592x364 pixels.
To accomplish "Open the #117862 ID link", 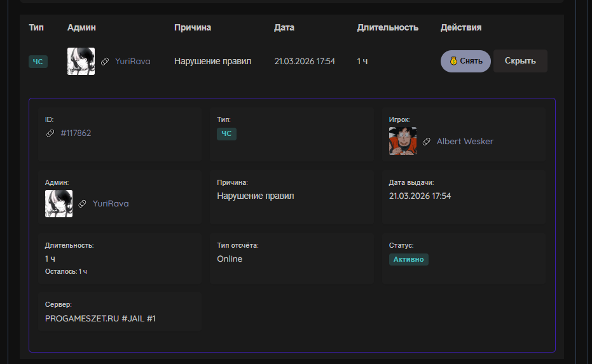I will pyautogui.click(x=76, y=133).
